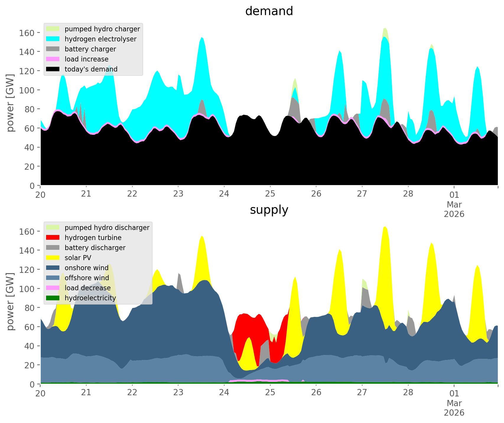Click the cyan hydrogen electrolyser legend swatch
The image size is (504, 423).
point(53,39)
